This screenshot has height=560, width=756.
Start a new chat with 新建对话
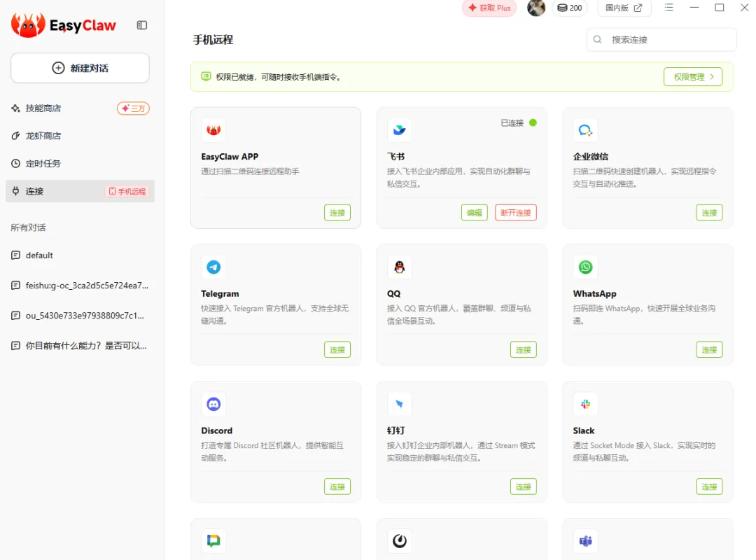point(80,68)
